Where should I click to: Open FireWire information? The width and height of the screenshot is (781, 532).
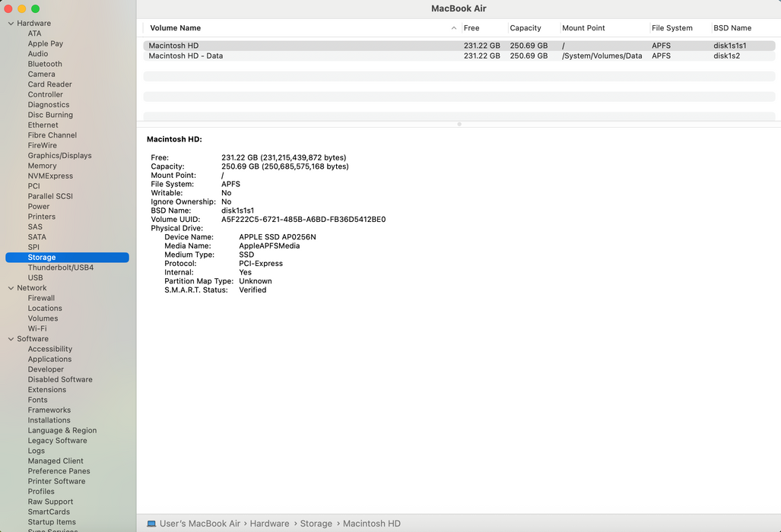click(x=43, y=146)
